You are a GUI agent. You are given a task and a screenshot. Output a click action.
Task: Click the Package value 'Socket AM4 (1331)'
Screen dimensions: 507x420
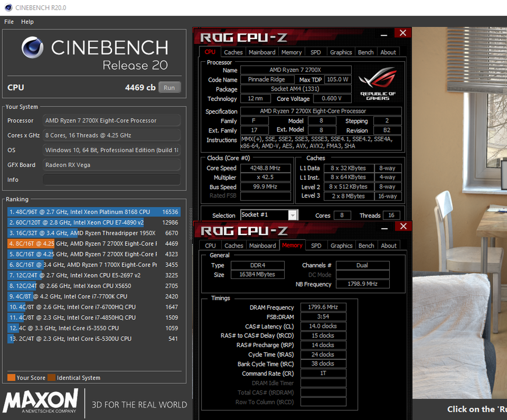click(296, 89)
